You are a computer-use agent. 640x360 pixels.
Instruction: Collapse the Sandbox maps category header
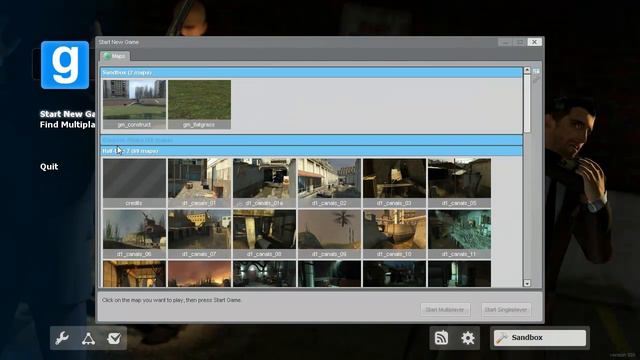[312, 73]
